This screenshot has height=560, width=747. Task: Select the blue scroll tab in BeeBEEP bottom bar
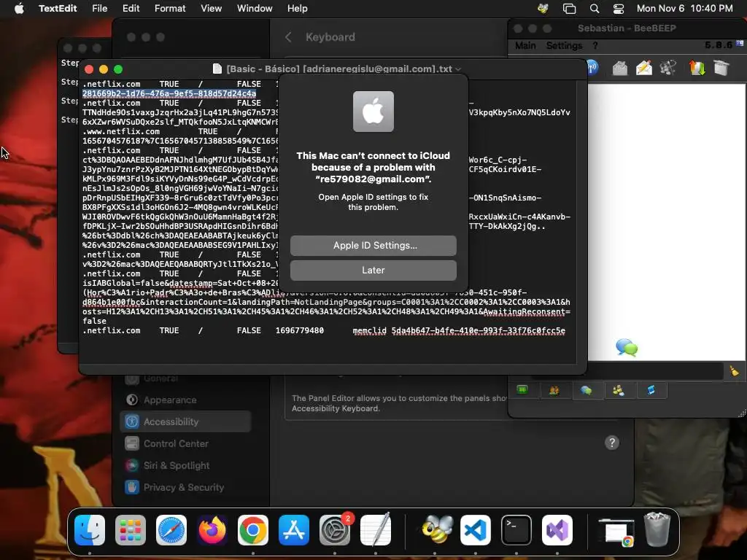click(651, 391)
